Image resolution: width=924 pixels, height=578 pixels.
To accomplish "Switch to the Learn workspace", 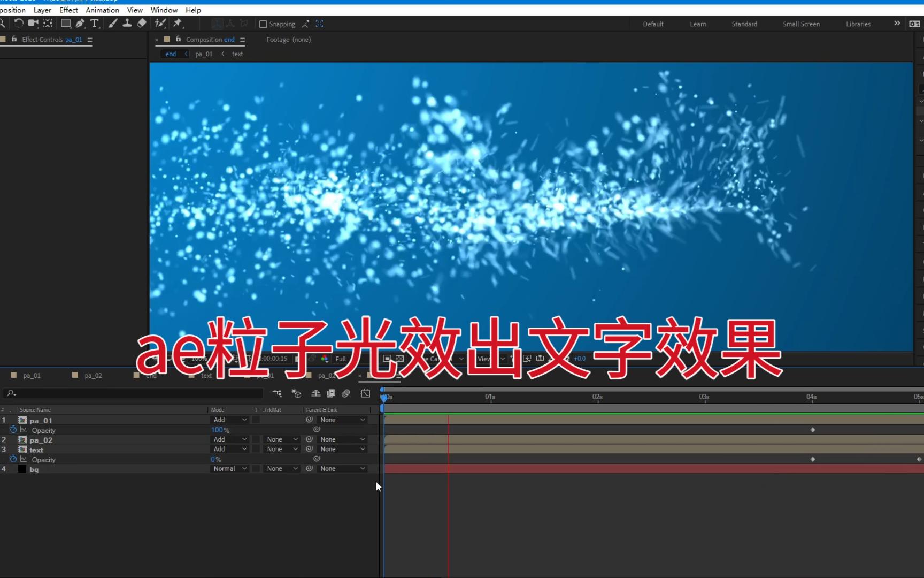I will (x=698, y=24).
